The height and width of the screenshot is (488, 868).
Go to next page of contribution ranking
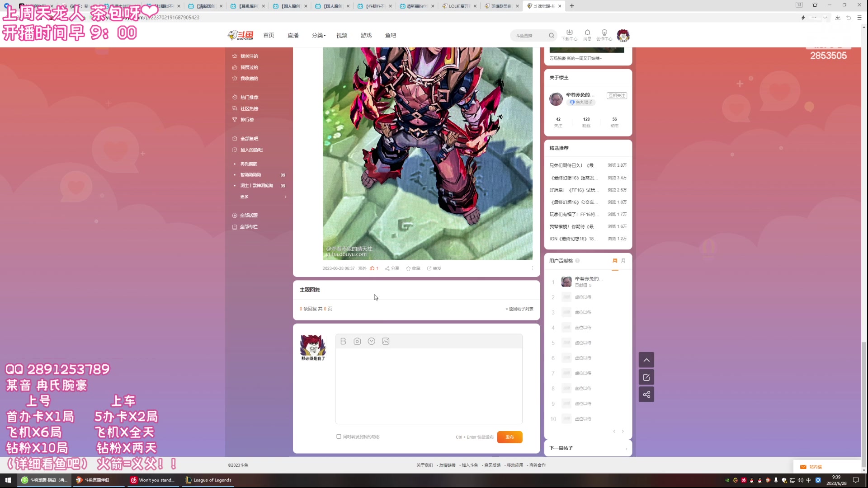[x=623, y=431]
